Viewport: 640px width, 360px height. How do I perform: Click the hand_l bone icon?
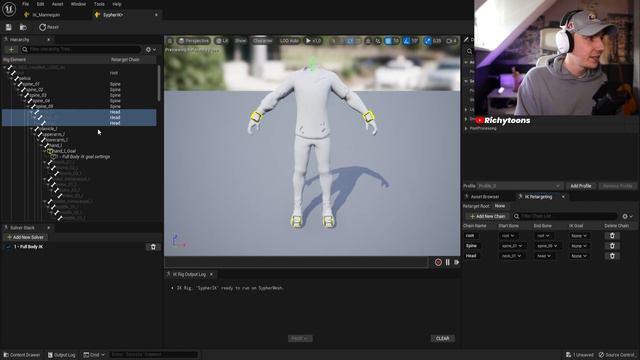point(46,145)
